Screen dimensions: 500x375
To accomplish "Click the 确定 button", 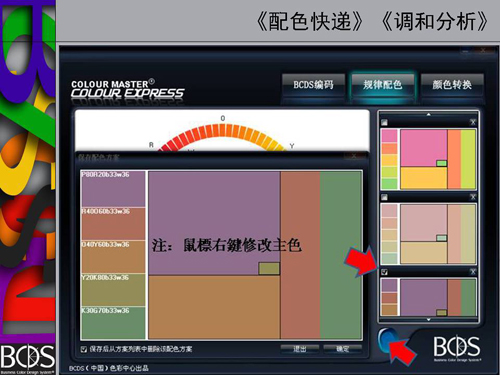I will (x=343, y=349).
